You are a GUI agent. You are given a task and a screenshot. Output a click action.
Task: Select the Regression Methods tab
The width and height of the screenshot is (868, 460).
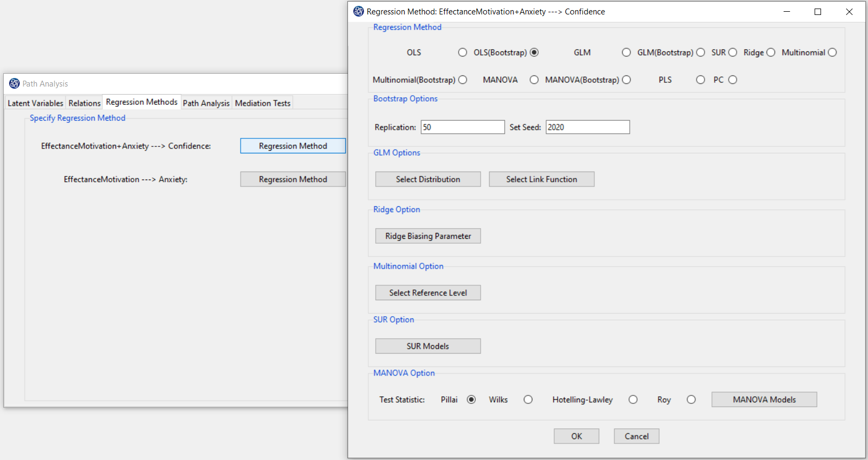coord(142,102)
